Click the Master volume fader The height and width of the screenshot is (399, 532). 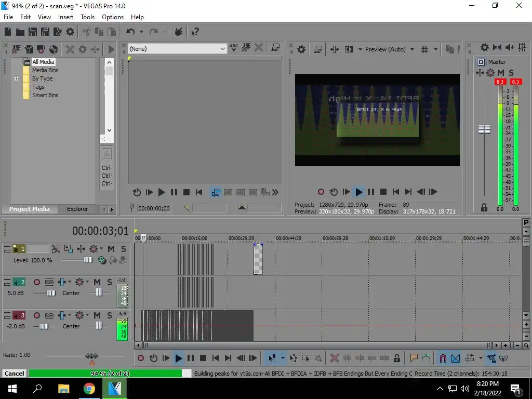(x=485, y=129)
